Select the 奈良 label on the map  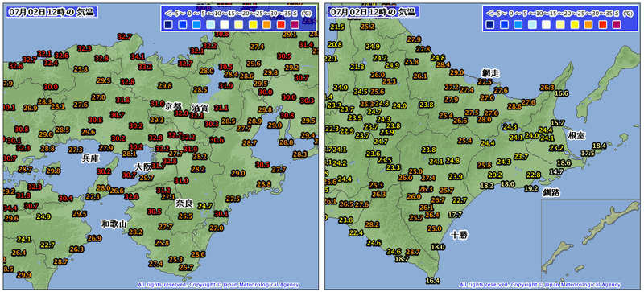tap(184, 204)
